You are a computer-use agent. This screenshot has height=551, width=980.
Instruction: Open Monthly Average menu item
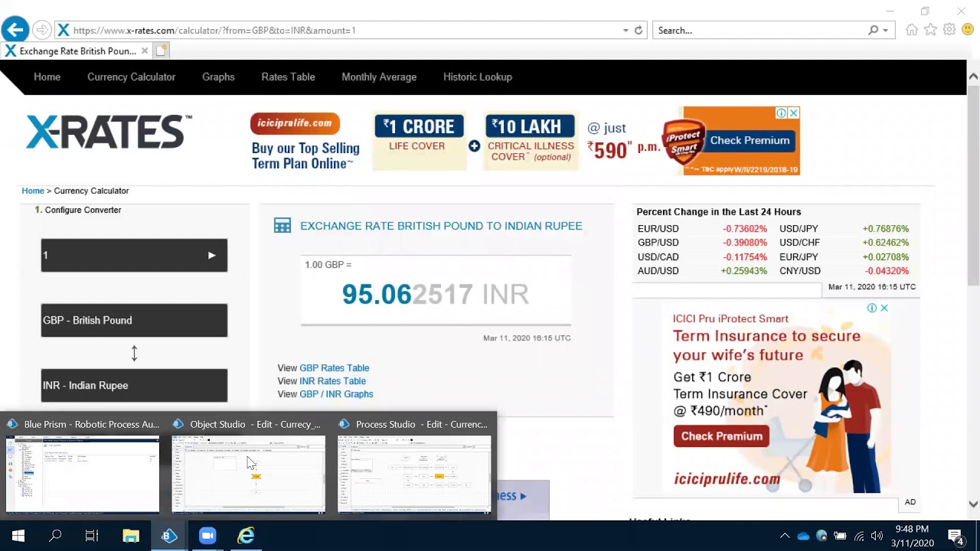pyautogui.click(x=379, y=77)
